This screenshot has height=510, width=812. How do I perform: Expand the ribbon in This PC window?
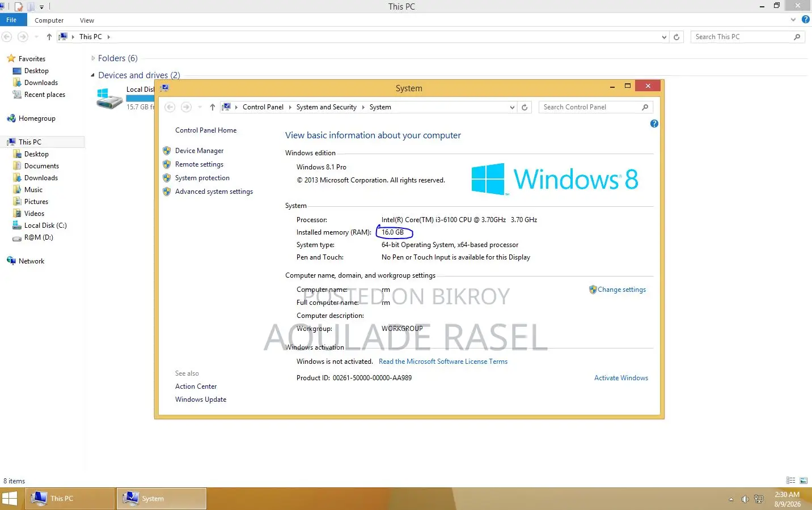point(793,20)
